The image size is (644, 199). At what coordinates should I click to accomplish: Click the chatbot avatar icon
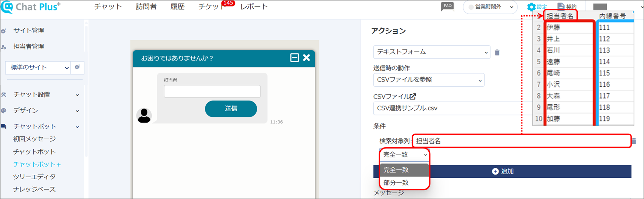(x=144, y=116)
